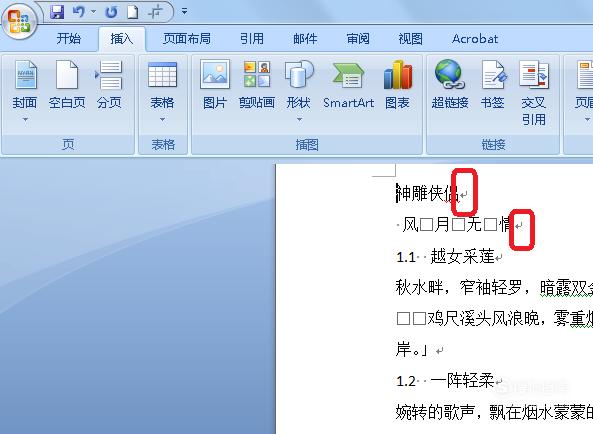This screenshot has height=434, width=593.
Task: Insert a blank page with 空白页
Action: coord(67,85)
